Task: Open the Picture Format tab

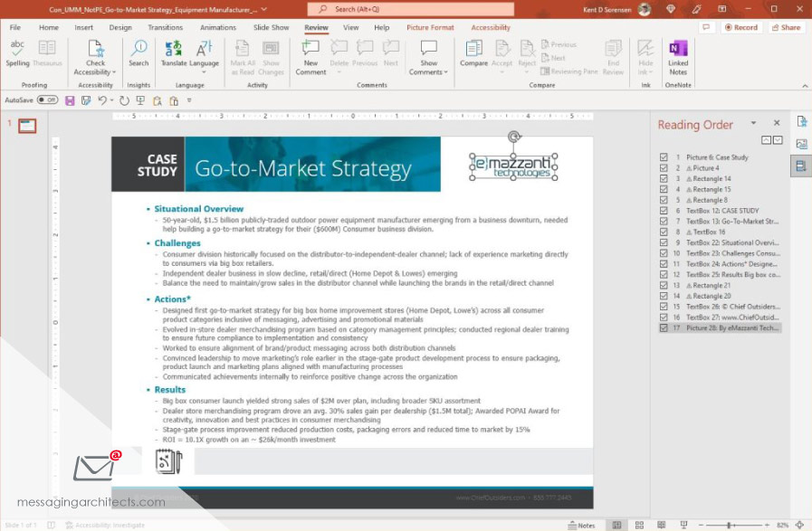Action: coord(430,28)
